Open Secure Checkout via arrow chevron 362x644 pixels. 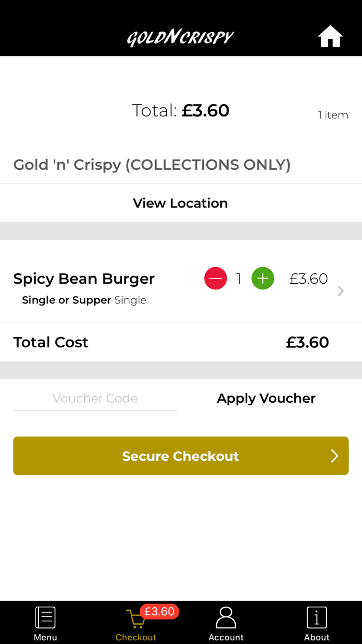click(x=335, y=456)
